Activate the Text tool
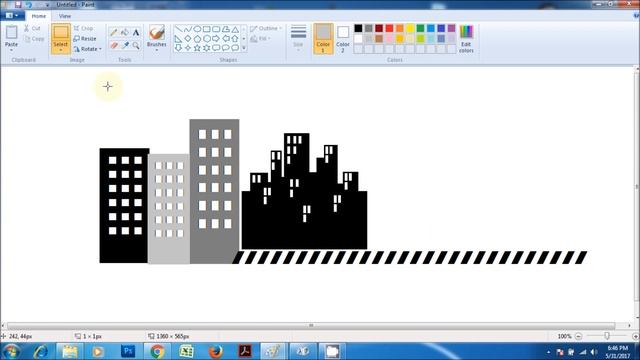The height and width of the screenshot is (360, 640). (x=136, y=33)
